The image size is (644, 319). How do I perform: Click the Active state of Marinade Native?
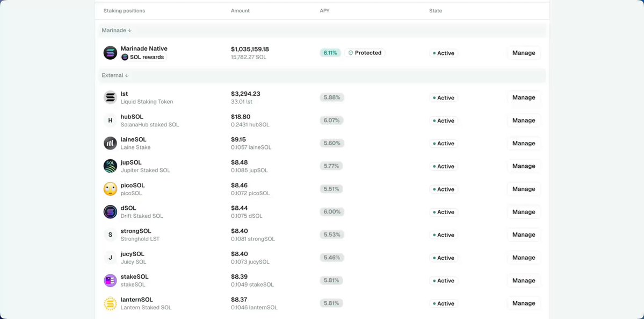click(444, 53)
